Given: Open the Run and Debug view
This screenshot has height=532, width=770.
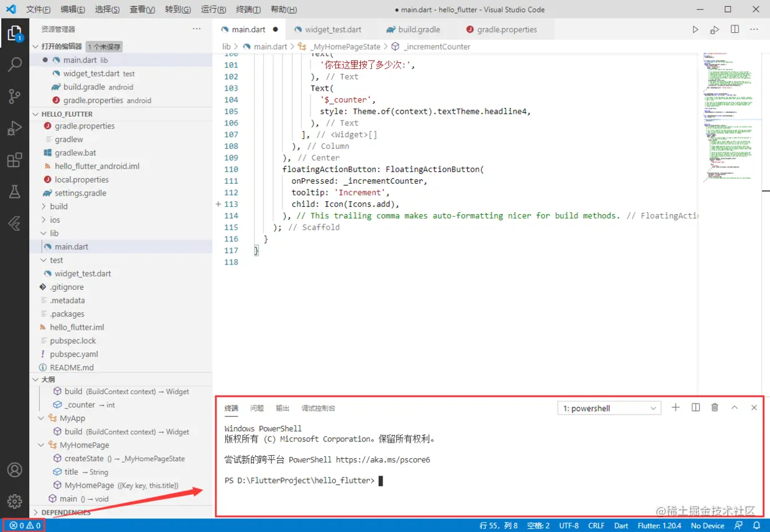Looking at the screenshot, I should point(14,128).
